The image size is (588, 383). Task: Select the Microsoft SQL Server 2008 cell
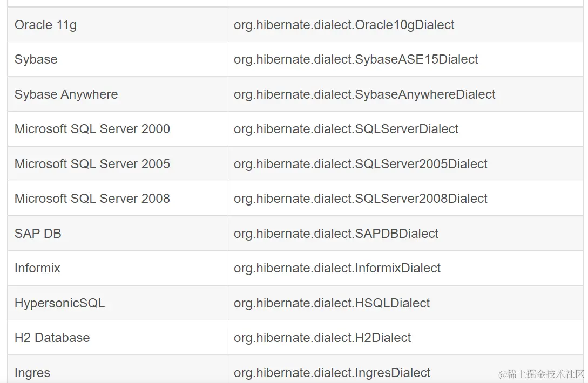92,199
